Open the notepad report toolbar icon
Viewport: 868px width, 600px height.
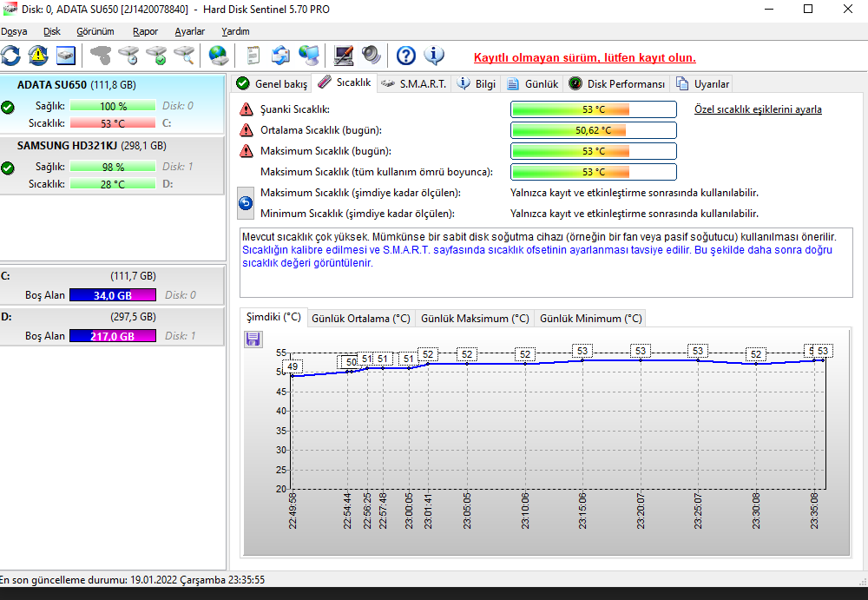click(x=253, y=56)
